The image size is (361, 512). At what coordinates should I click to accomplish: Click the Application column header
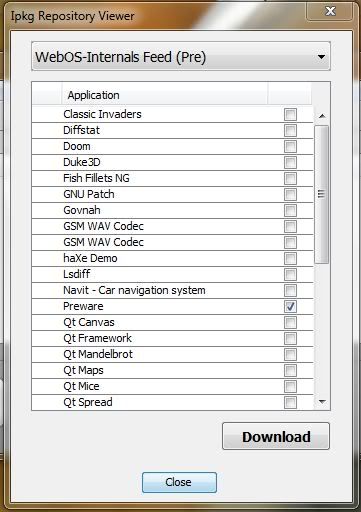coord(165,95)
